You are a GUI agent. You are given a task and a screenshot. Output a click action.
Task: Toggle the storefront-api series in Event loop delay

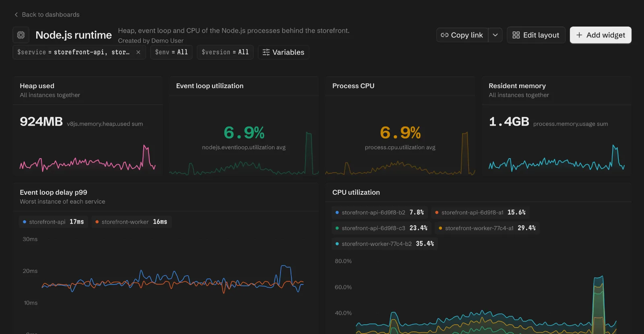click(x=54, y=222)
